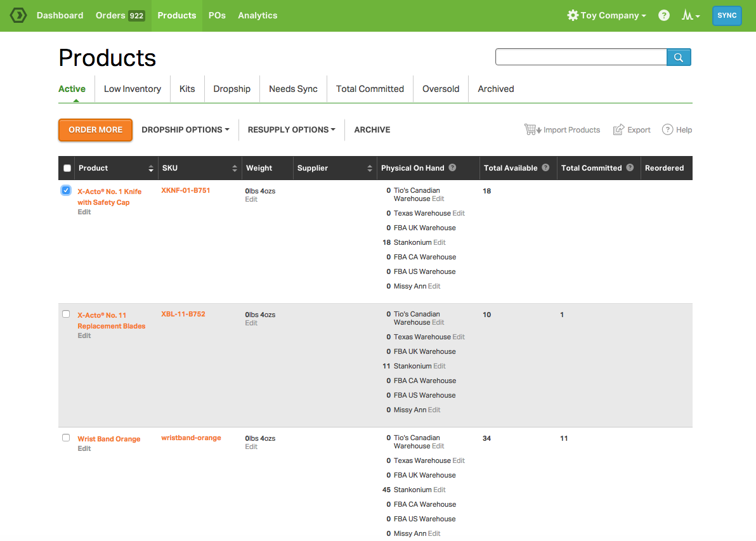Uncheck the X-Acto No. 1 Knife checkbox
Image resolution: width=756 pixels, height=541 pixels.
[x=66, y=190]
